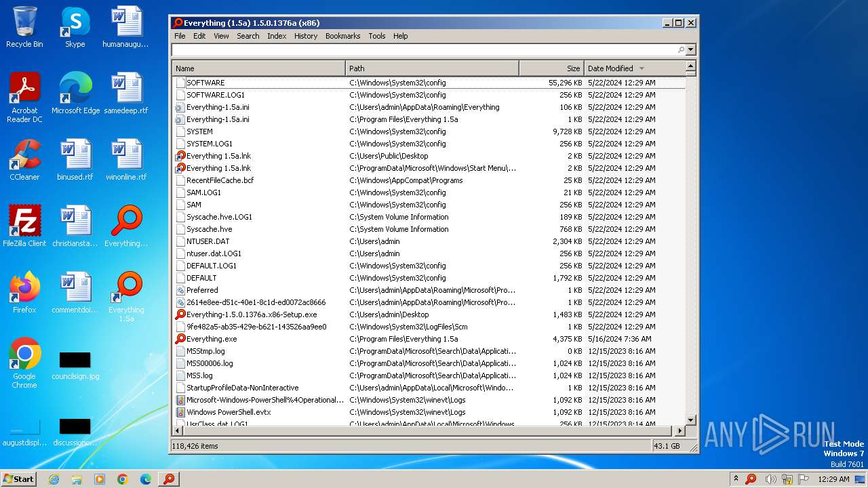Open the search history dropdown arrow

690,50
